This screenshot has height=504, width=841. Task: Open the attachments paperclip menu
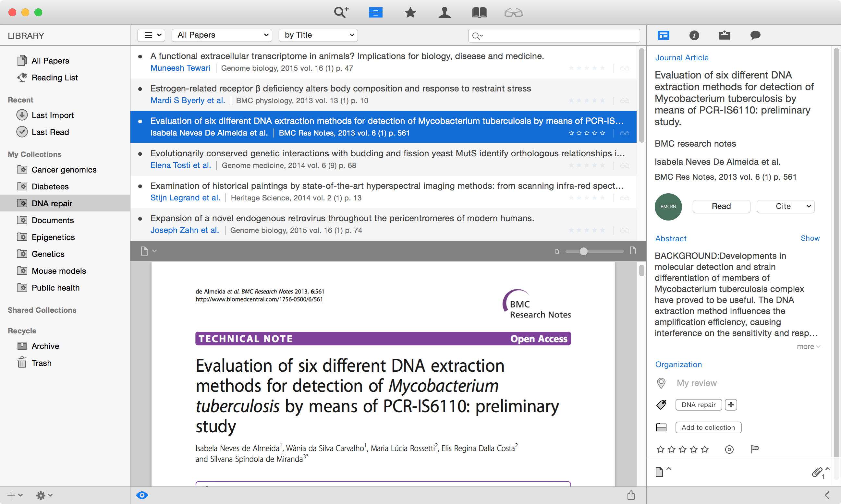click(x=820, y=472)
